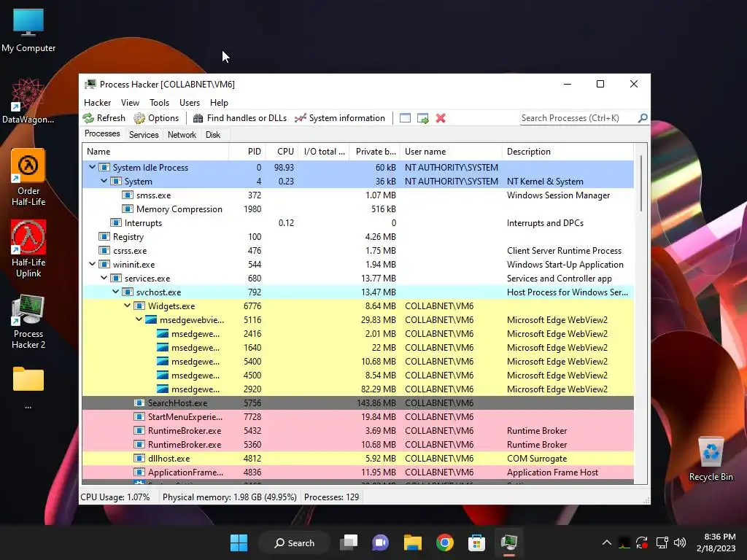
Task: Click the find window and thread icon
Action: [x=422, y=118]
